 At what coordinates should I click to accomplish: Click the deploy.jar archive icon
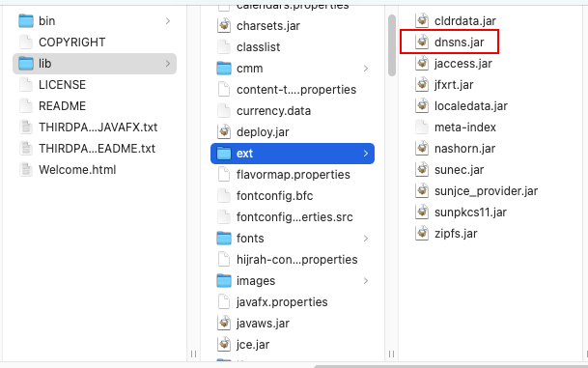click(x=224, y=132)
